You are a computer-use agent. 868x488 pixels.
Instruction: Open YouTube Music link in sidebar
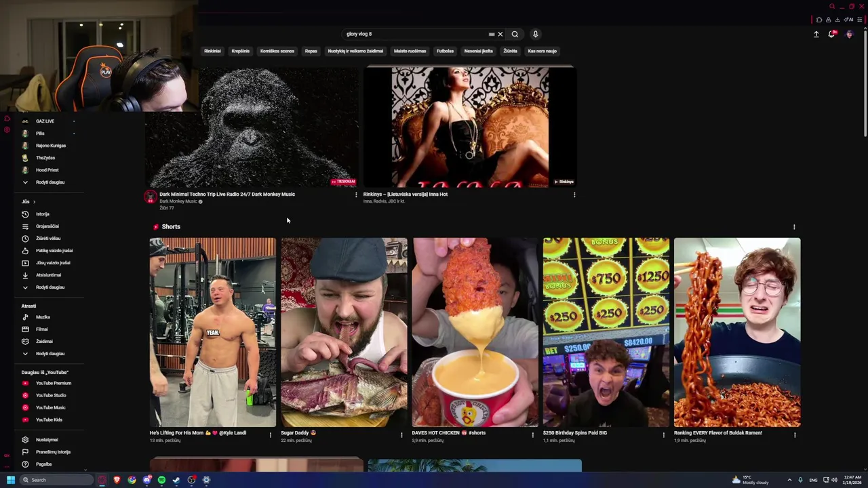pos(51,408)
